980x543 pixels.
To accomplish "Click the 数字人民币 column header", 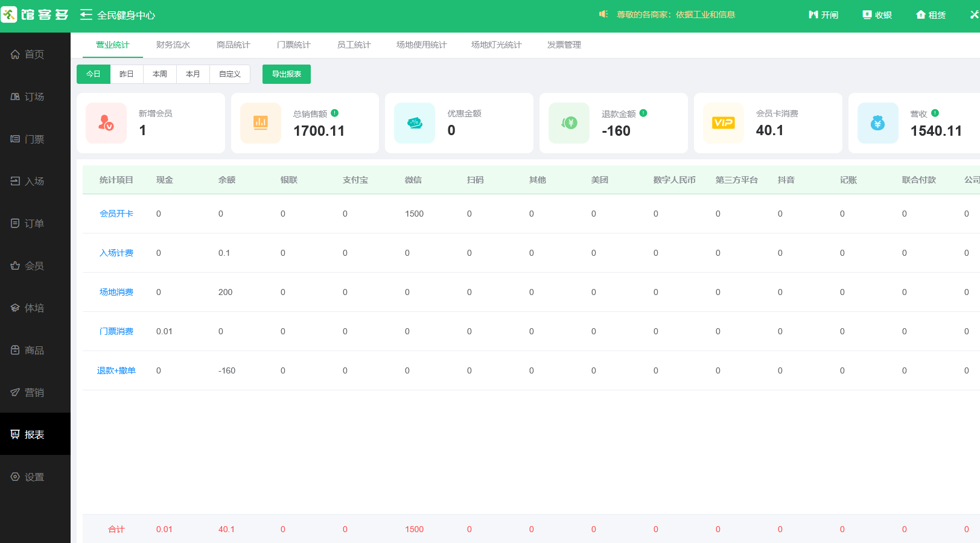I will click(x=675, y=180).
